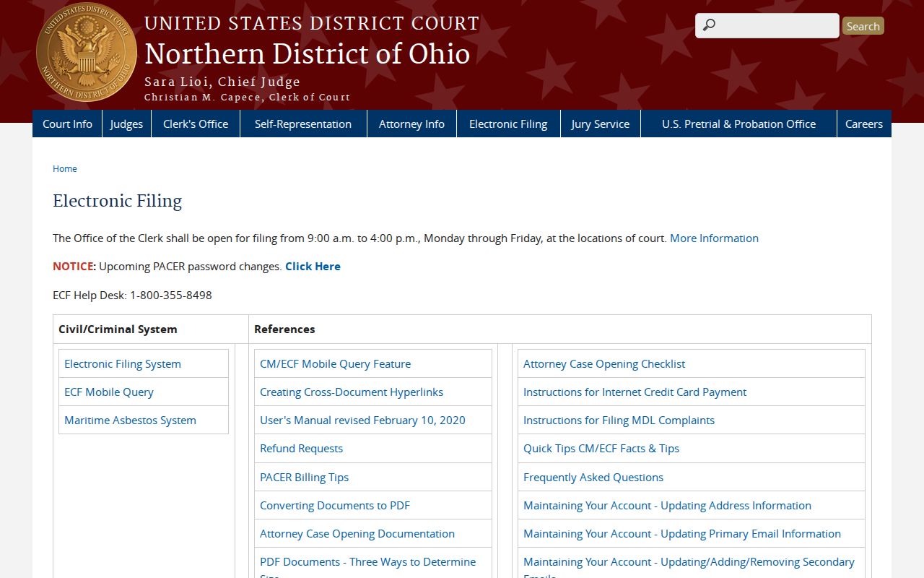Open the Maritime Asbestos System link
This screenshot has width=924, height=578.
click(130, 420)
